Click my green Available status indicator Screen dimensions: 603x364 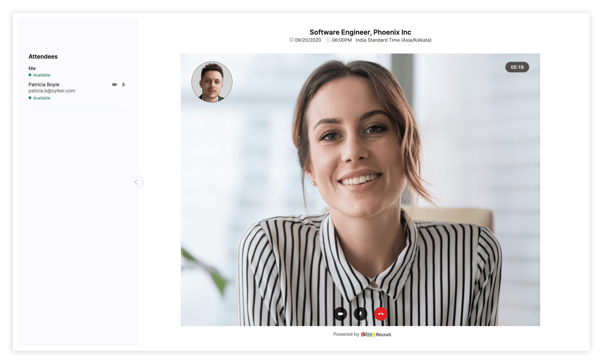(42, 75)
